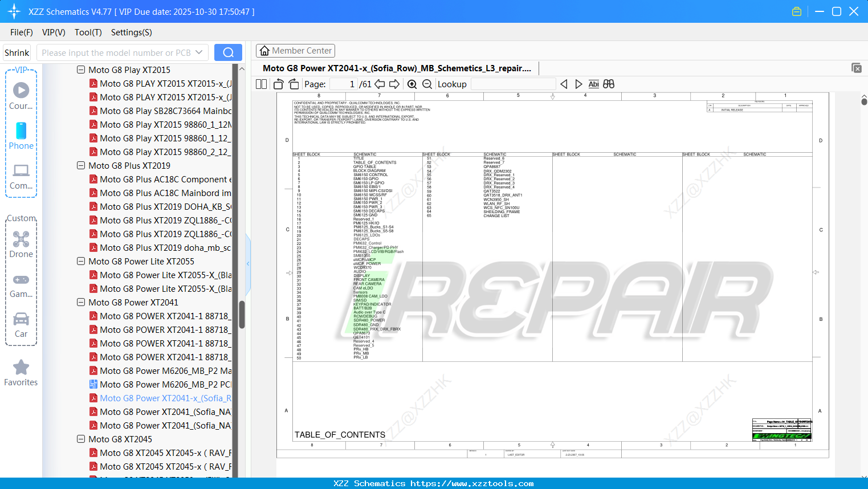
Task: Select the Moto G8 Plus XT2019 folder label
Action: [x=129, y=165]
